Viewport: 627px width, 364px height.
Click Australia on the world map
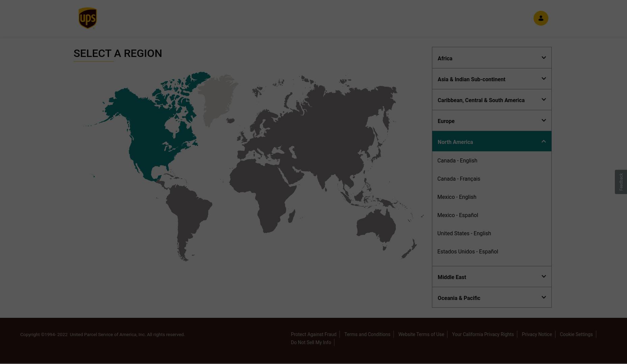click(x=376, y=226)
